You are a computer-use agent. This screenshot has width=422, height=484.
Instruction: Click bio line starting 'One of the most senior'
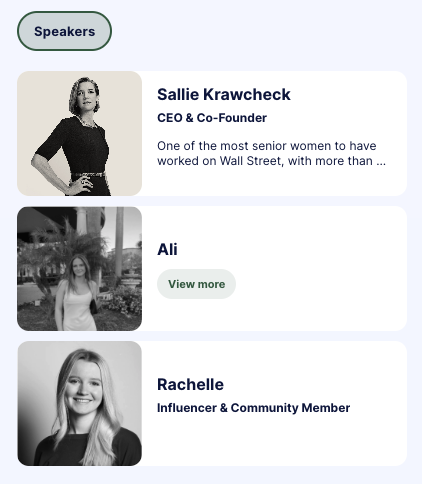click(x=267, y=146)
